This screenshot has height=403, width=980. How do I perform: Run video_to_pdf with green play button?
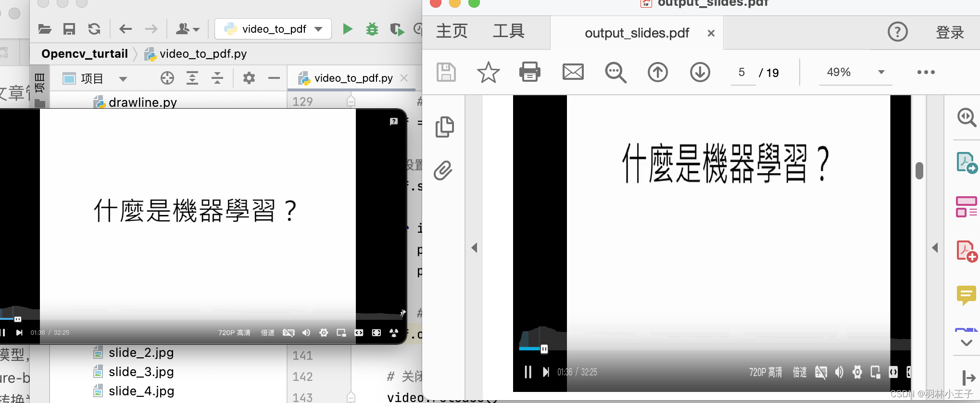pos(347,29)
